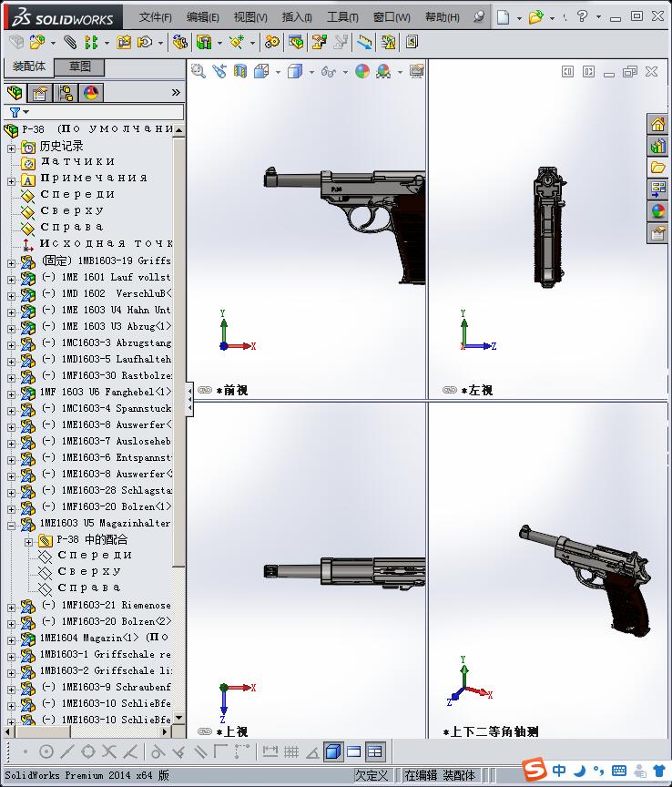Open SolidWorks Resources home icon in task pane
This screenshot has height=787, width=672.
(x=658, y=124)
